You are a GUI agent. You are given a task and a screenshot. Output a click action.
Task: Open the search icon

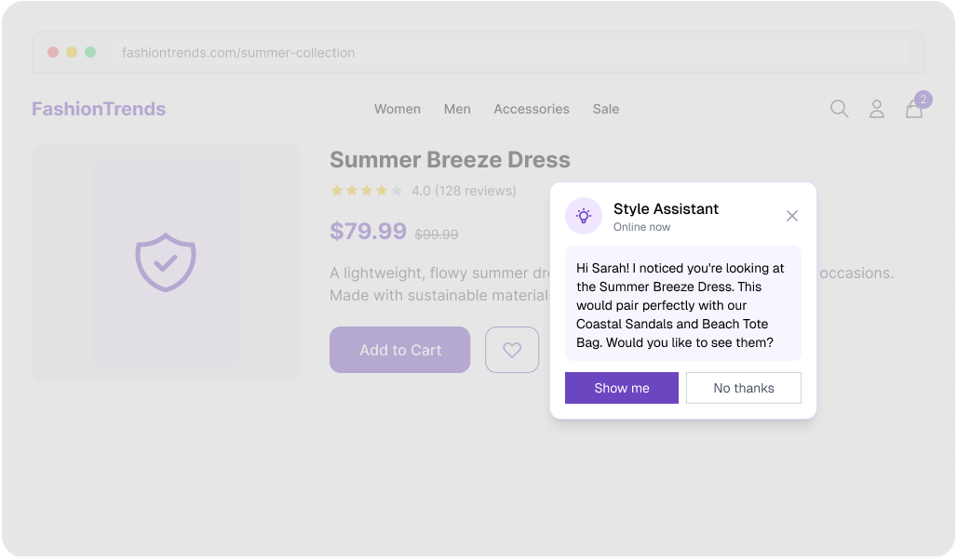click(839, 109)
